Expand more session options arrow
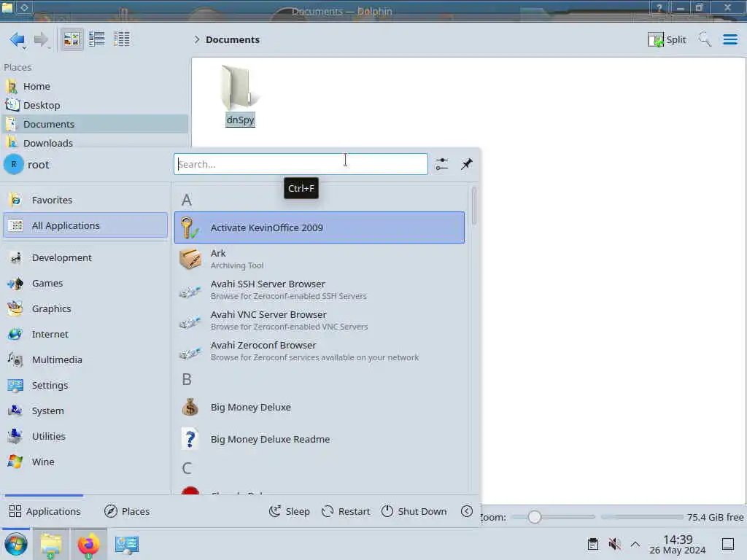Image resolution: width=747 pixels, height=560 pixels. 467,511
